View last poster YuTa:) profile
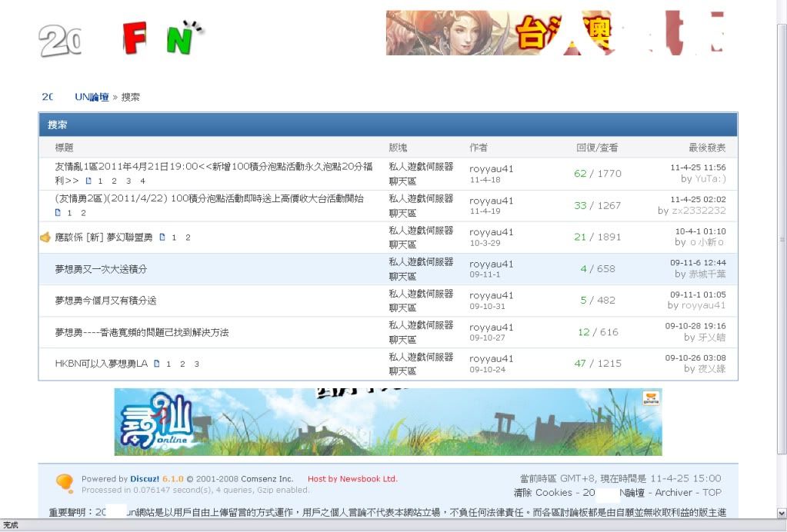Image resolution: width=787 pixels, height=532 pixels. (710, 178)
